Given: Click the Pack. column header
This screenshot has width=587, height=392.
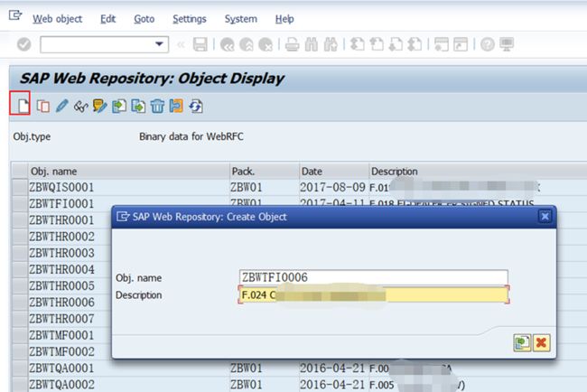Looking at the screenshot, I should (x=264, y=171).
